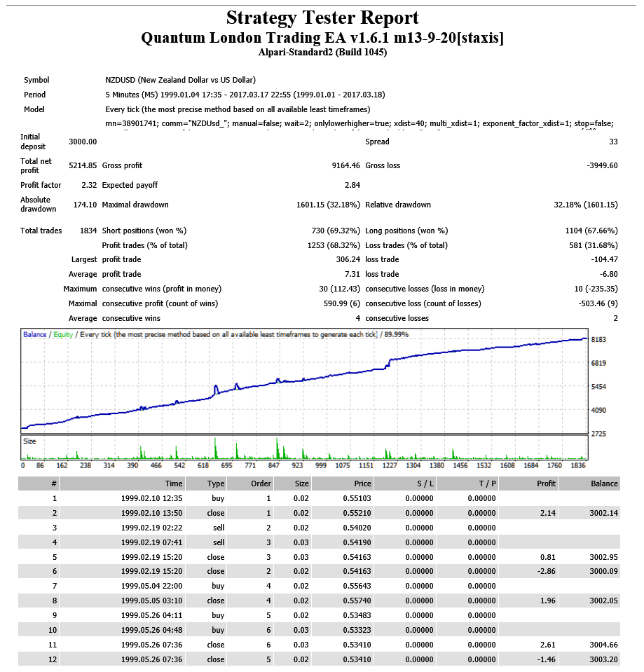Click short positions value 730 (69.32%)
Screen dimensions: 644x672
[x=336, y=231]
